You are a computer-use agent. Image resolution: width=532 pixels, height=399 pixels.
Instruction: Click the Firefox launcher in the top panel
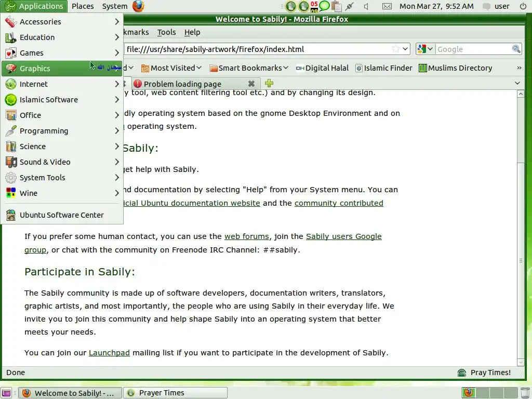click(x=138, y=6)
